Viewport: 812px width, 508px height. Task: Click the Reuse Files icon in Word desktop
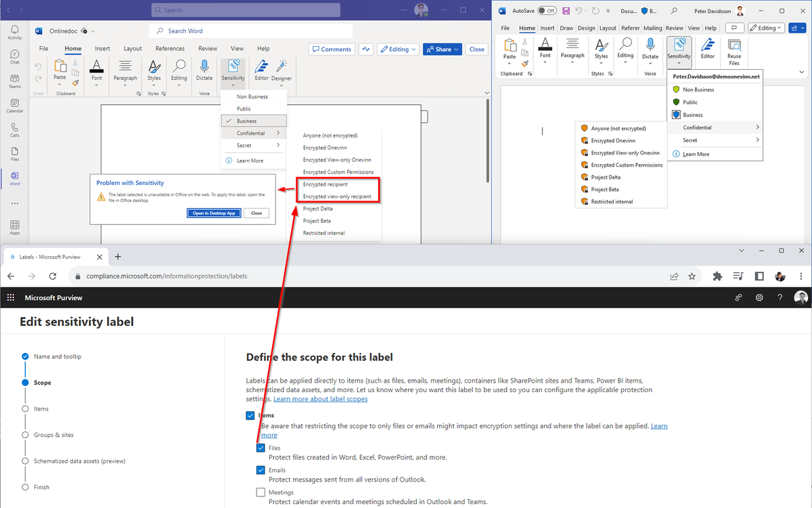[x=736, y=47]
